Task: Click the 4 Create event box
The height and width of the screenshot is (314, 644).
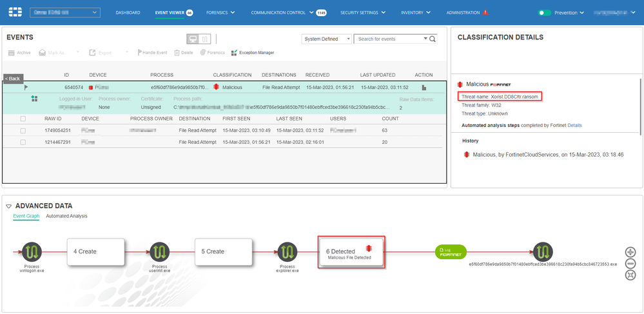Action: [x=95, y=251]
